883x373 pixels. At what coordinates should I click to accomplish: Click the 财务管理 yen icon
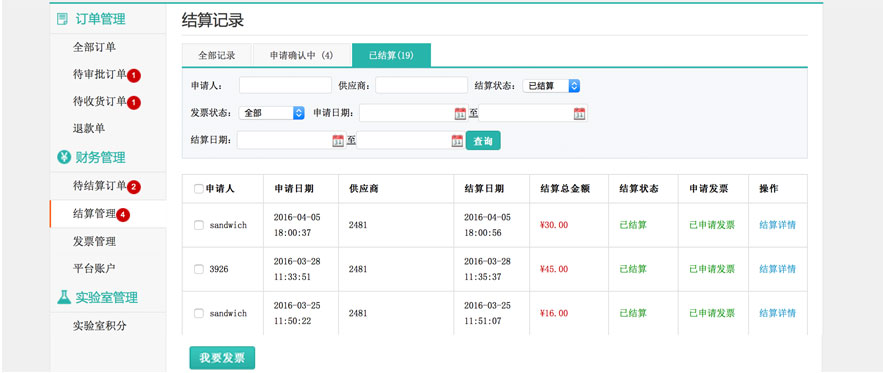point(64,157)
